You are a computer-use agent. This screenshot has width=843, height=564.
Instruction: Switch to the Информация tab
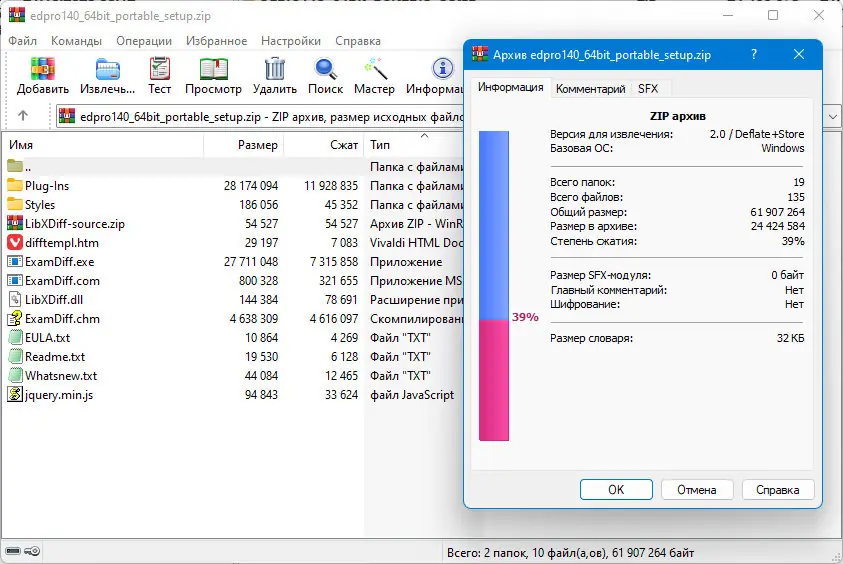tap(511, 87)
